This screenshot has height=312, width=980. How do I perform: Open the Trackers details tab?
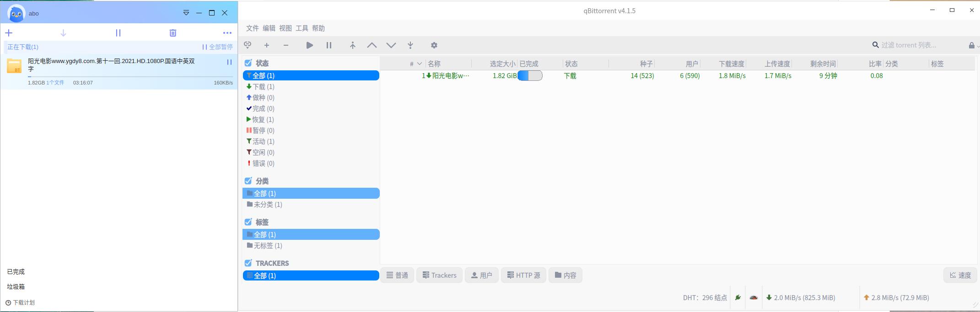(439, 275)
